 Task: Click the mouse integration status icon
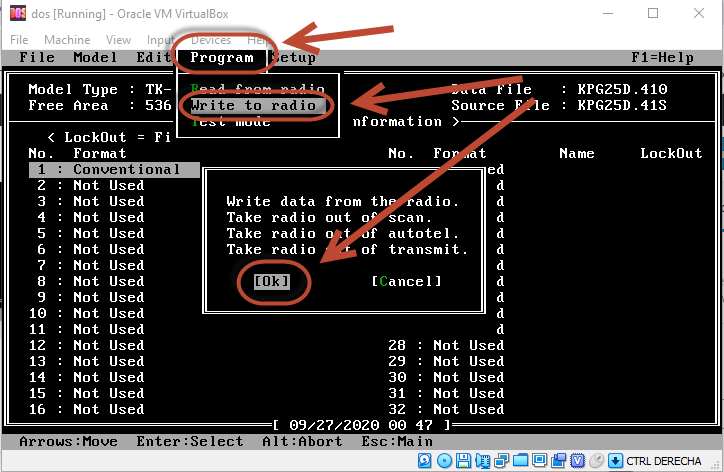(597, 461)
